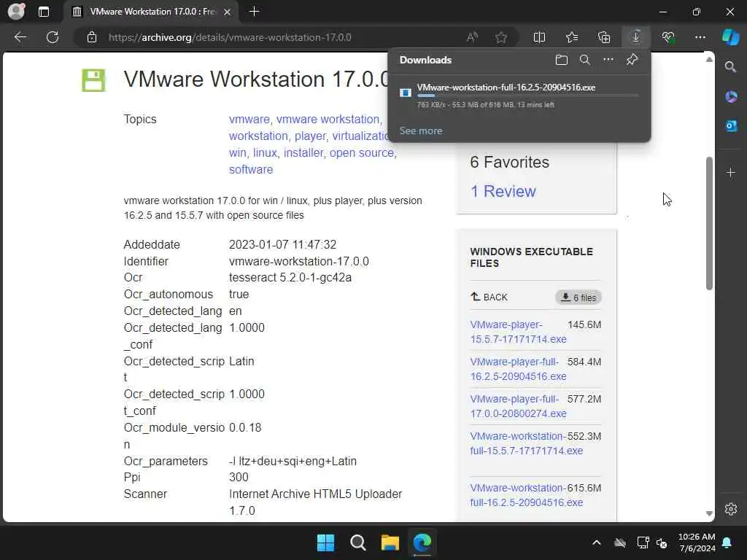
Task: Download VMware-player-15.5.7-17171714.exe
Action: (519, 332)
